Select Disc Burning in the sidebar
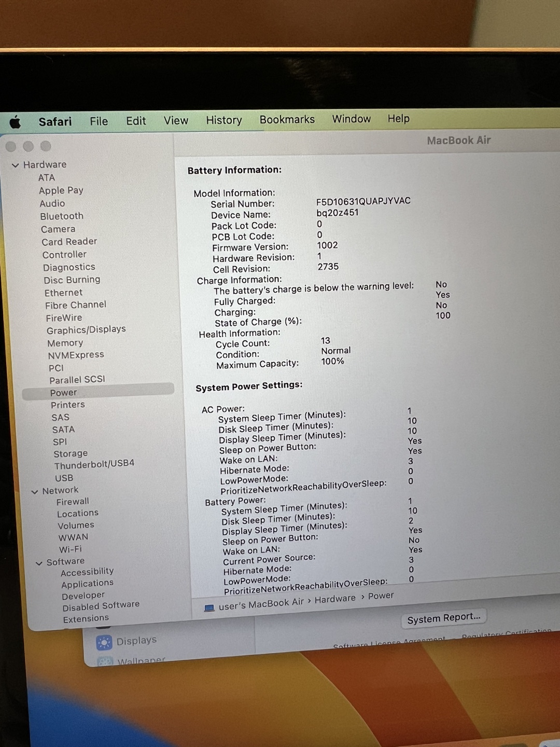The width and height of the screenshot is (560, 747). coord(72,280)
